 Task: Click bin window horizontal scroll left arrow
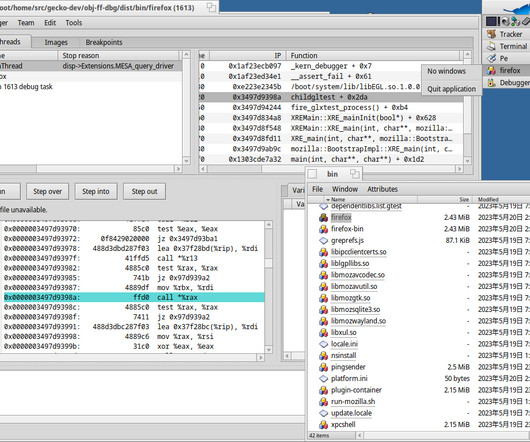360,435
